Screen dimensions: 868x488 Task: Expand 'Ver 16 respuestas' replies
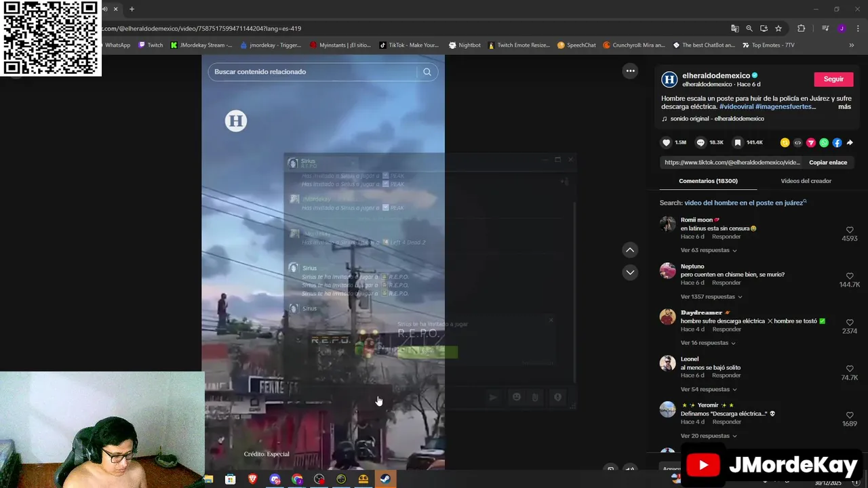(709, 343)
